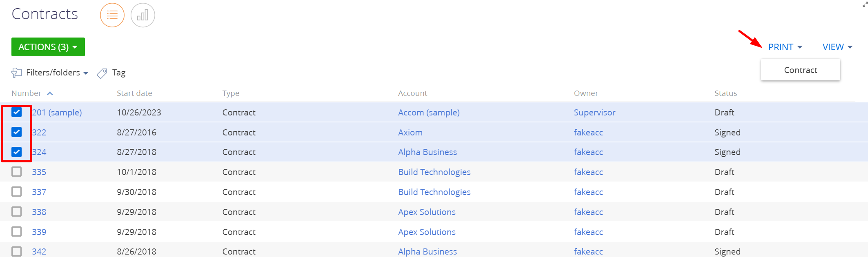
Task: Sort by Type column header
Action: point(231,93)
